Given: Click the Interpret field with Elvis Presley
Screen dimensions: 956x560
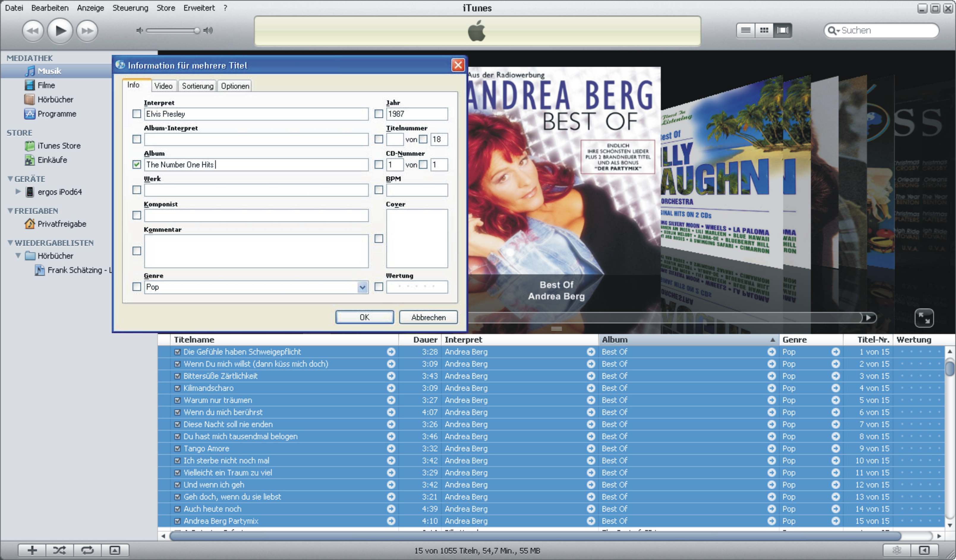Looking at the screenshot, I should tap(256, 114).
